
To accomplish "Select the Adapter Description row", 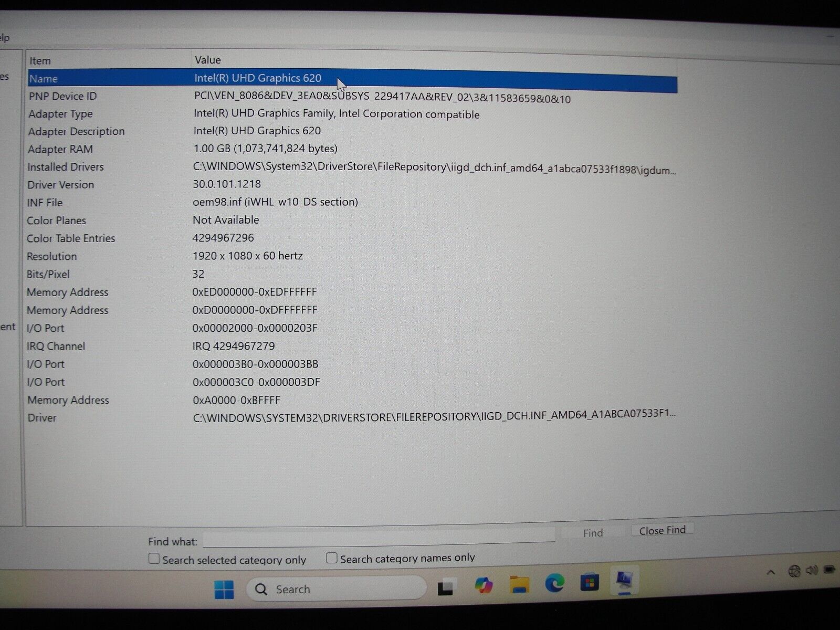I will coord(352,131).
